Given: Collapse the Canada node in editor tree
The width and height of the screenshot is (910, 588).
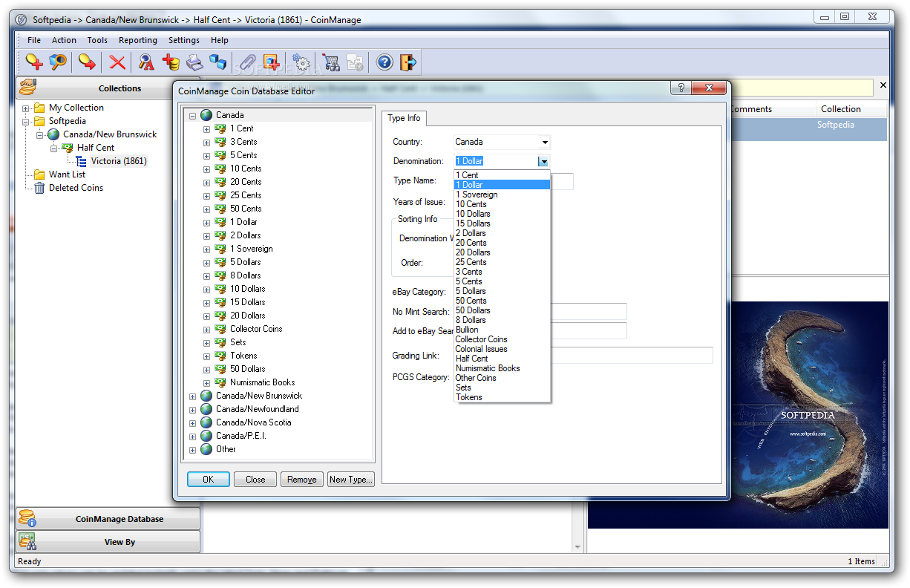Looking at the screenshot, I should pyautogui.click(x=192, y=115).
